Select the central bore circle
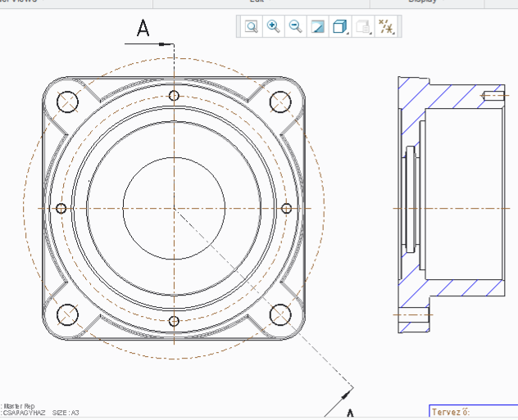 (x=174, y=209)
